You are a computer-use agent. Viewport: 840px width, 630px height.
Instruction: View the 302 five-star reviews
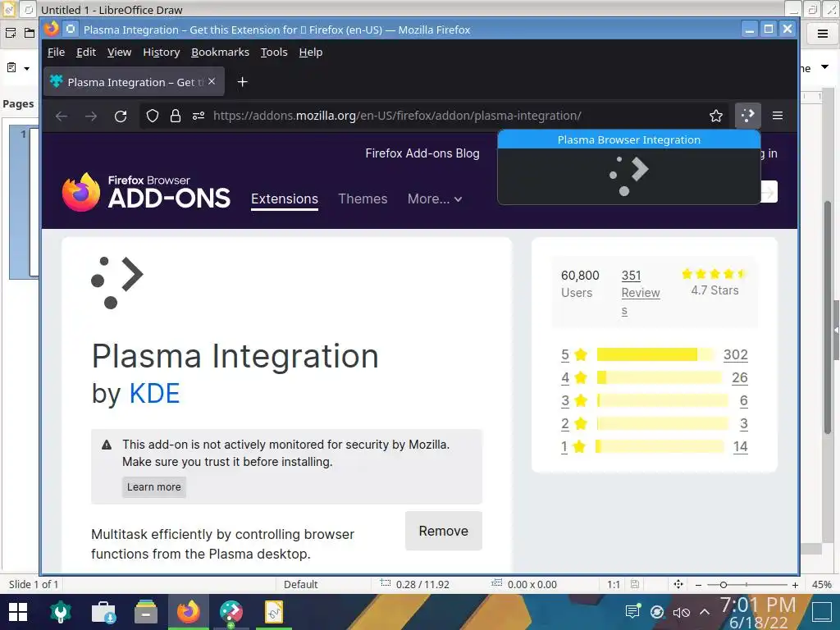point(736,354)
